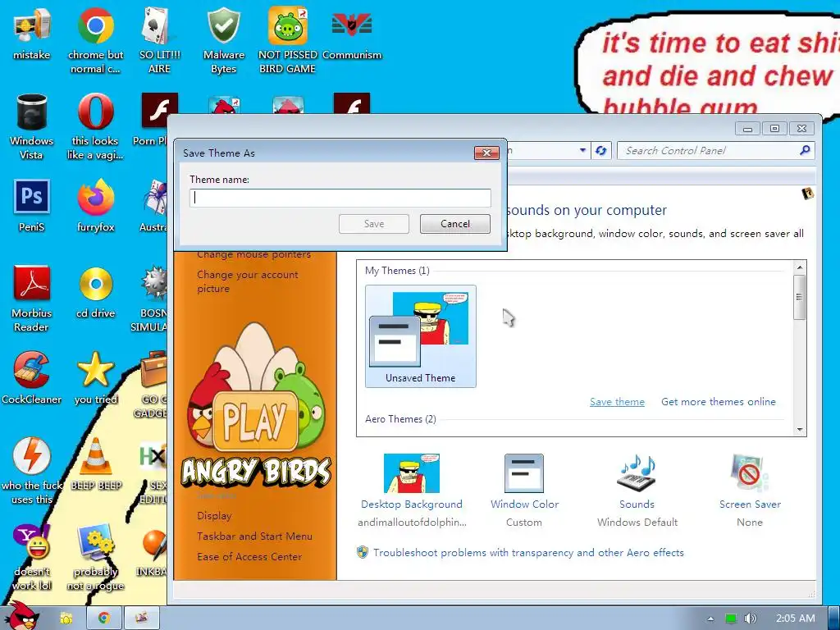Open Taskbar and Start Menu link
The image size is (840, 630).
pyautogui.click(x=254, y=536)
